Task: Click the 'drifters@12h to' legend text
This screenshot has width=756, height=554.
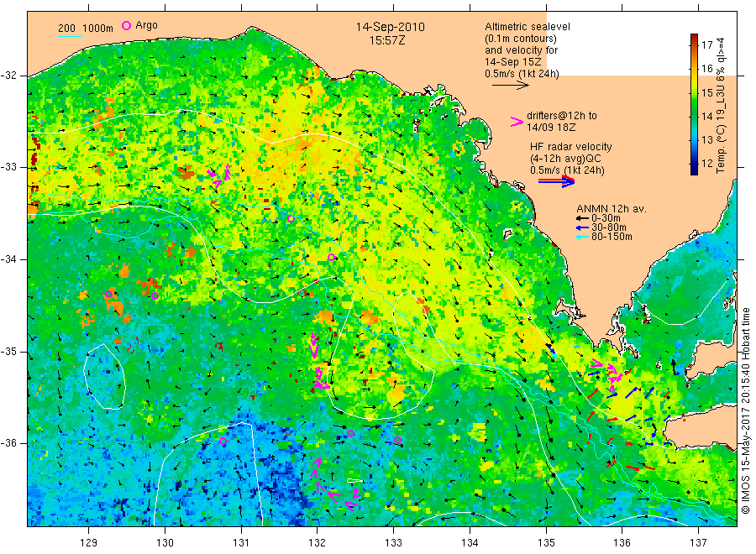Action: [562, 116]
